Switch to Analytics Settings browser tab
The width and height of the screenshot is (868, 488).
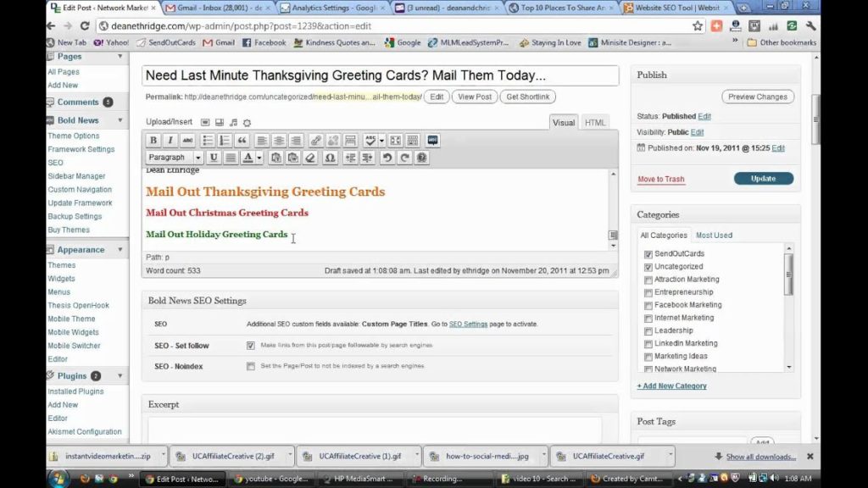(333, 8)
